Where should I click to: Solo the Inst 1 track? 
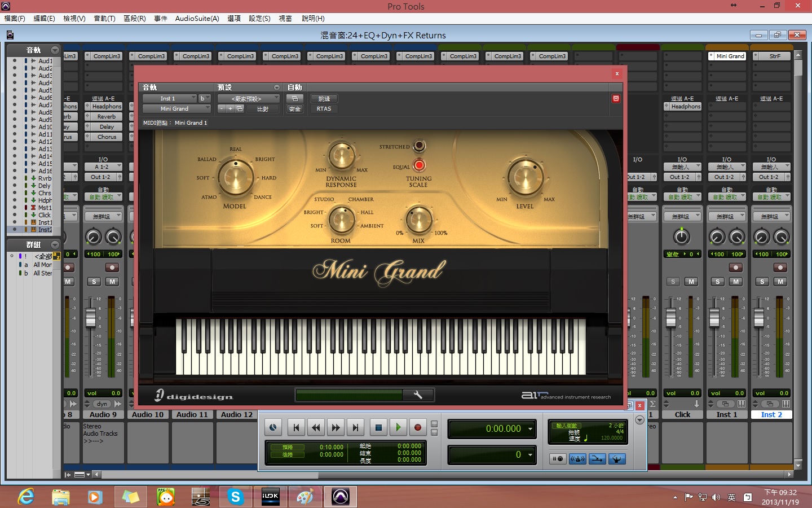click(x=717, y=281)
